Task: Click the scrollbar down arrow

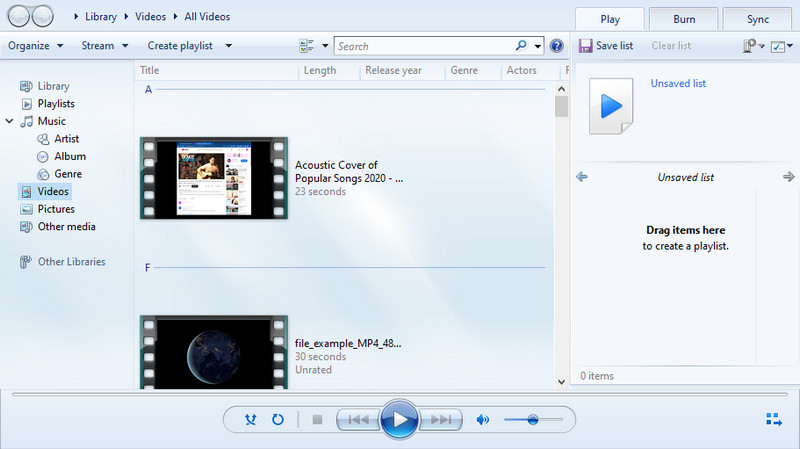Action: click(561, 382)
